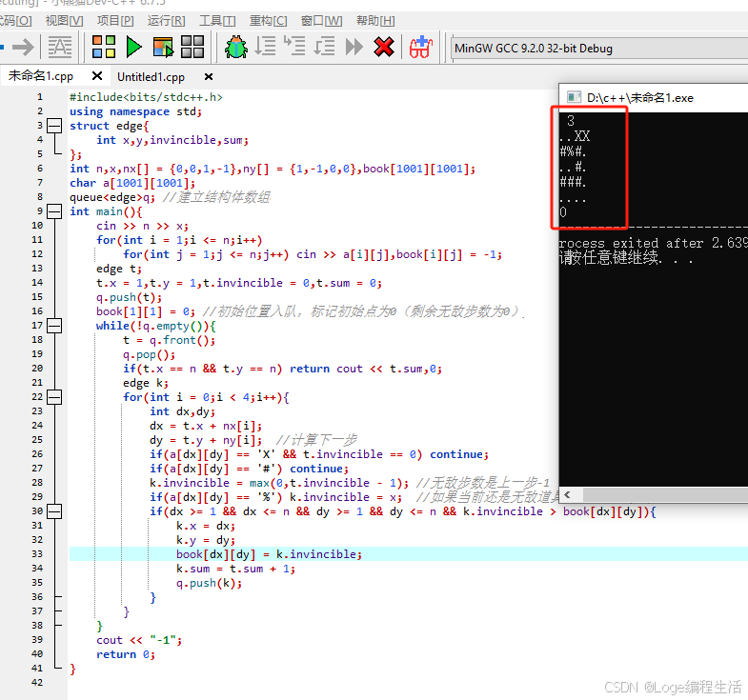Click the compile and run icon

(163, 48)
